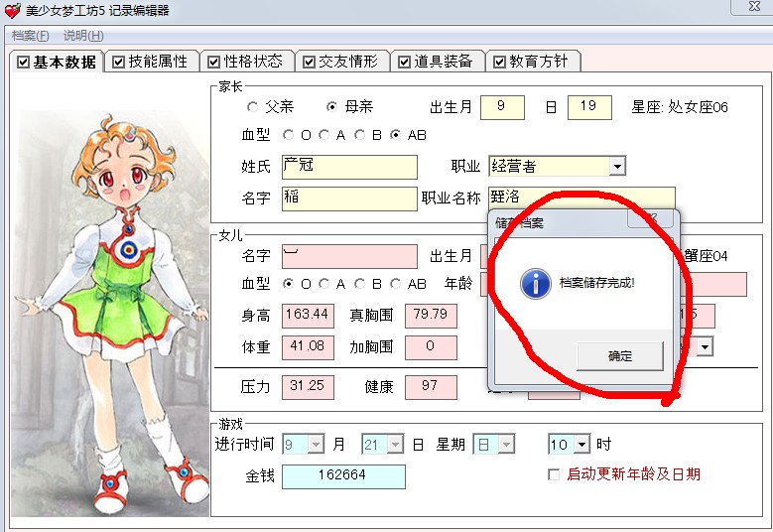Enable 启动更新年龄及日期 checkbox

click(x=554, y=474)
